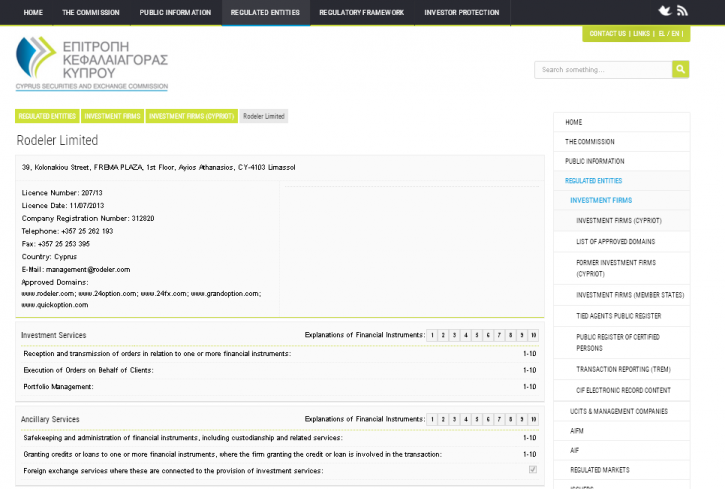This screenshot has width=725, height=489.
Task: Select REGULATED ENTITIES top tab
Action: point(265,12)
